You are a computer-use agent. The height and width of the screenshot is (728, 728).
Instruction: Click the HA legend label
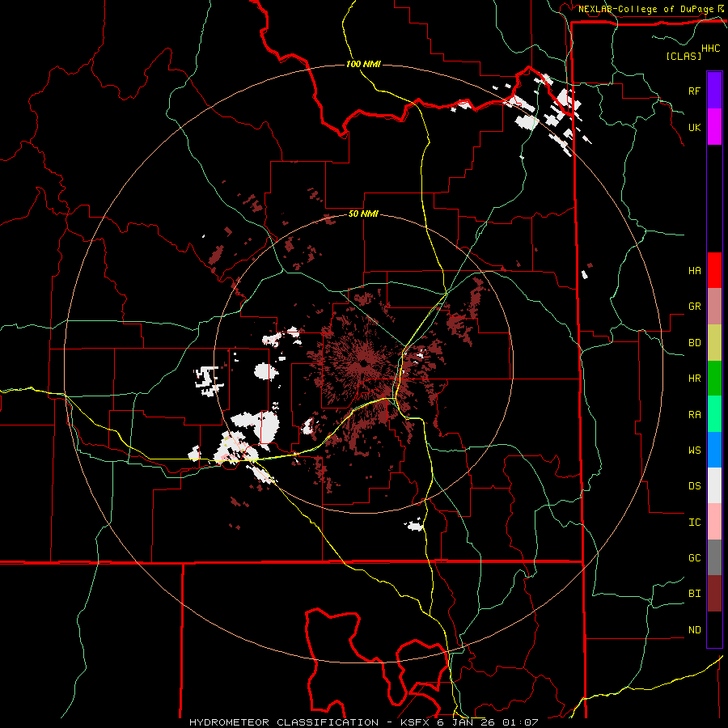694,271
